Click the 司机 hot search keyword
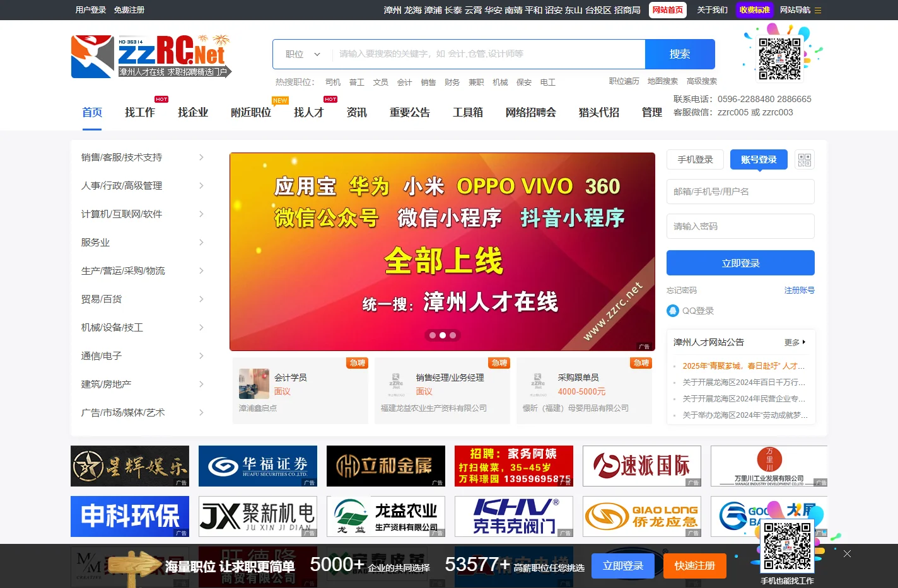This screenshot has width=898, height=588. 333,83
